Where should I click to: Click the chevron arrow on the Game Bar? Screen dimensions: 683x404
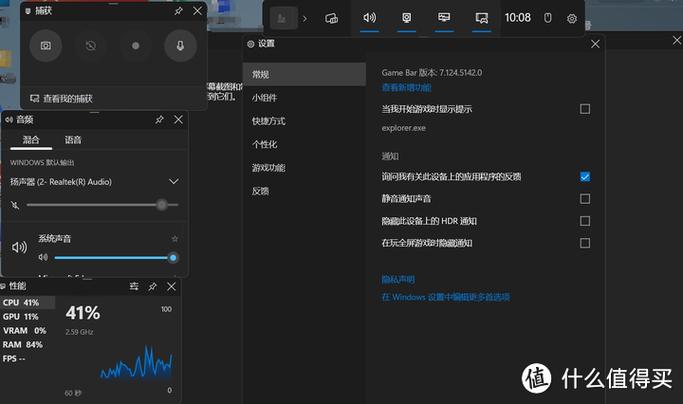pos(305,19)
